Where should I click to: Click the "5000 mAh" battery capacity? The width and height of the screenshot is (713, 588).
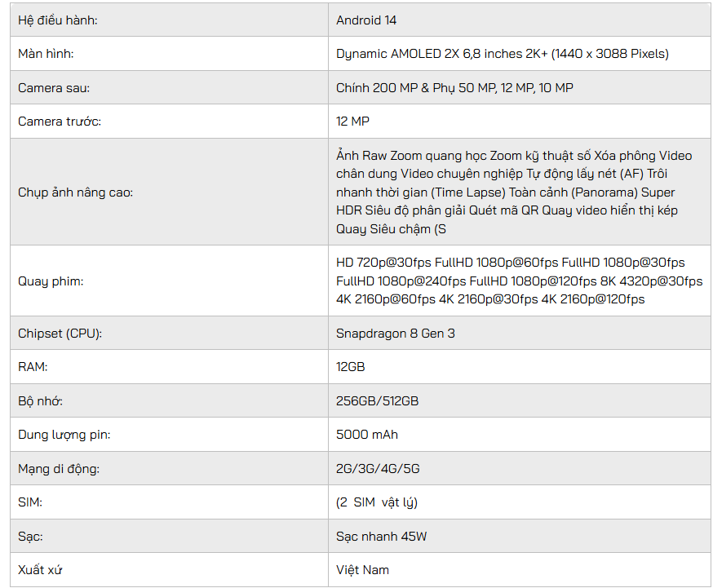tap(367, 435)
